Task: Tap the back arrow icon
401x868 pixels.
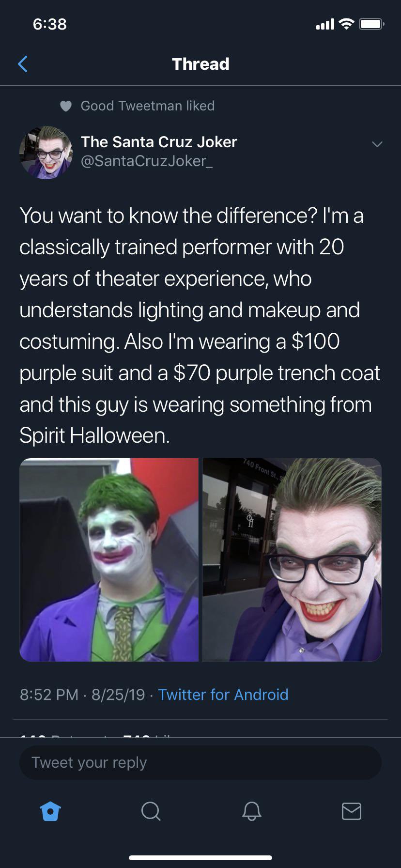Action: (x=23, y=64)
